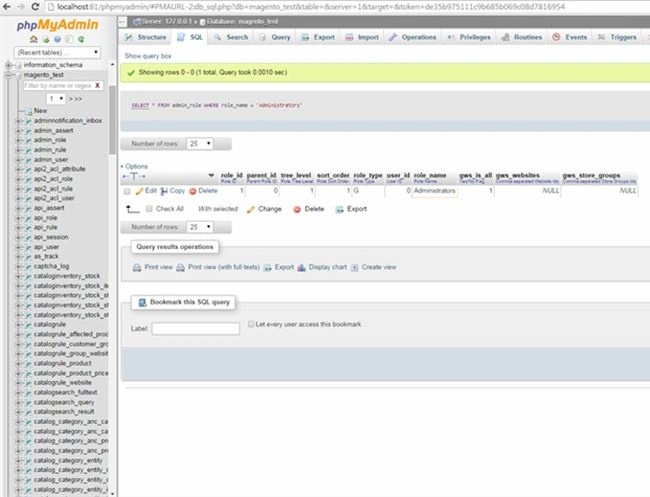Viewport: 650px width, 497px height.
Task: Open the Export tab
Action: pos(318,37)
